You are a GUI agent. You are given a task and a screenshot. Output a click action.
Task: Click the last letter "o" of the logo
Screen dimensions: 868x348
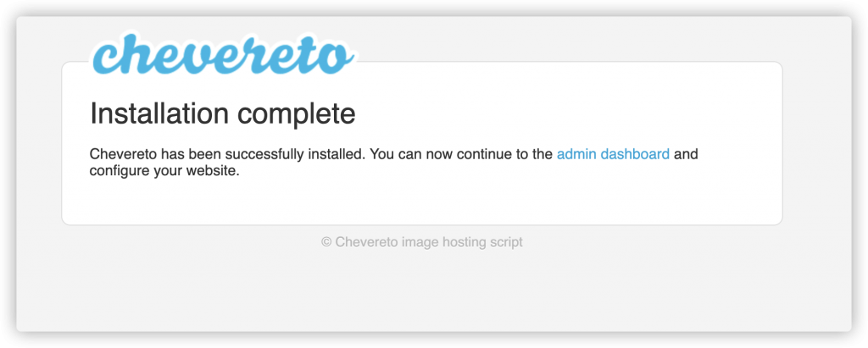pos(337,58)
